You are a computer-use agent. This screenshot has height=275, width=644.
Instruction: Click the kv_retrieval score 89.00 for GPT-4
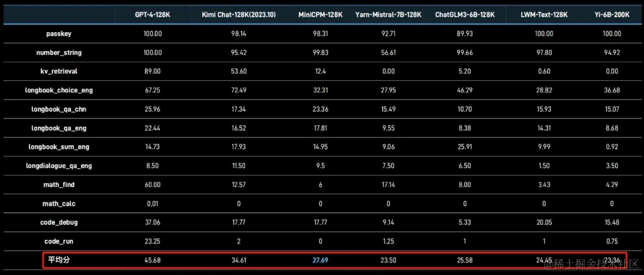(153, 71)
